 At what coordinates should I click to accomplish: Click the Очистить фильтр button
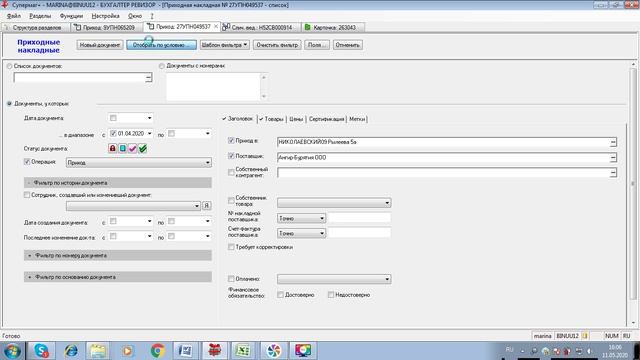277,45
